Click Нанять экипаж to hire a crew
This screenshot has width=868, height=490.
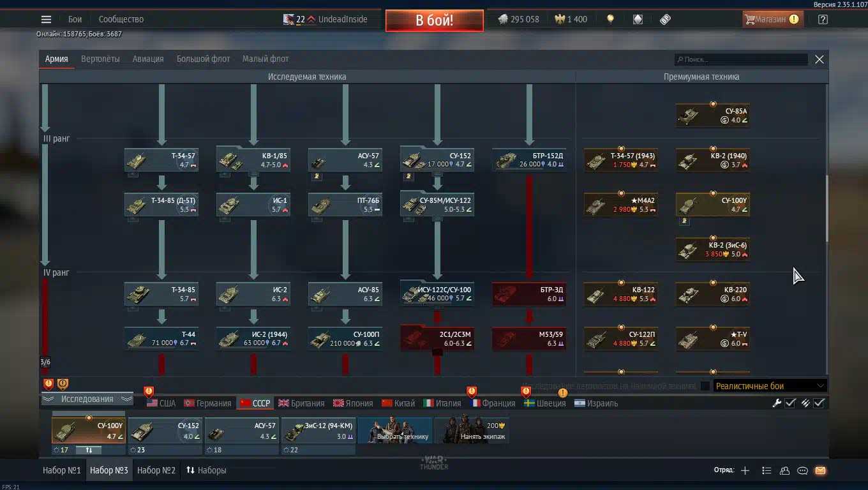click(472, 430)
